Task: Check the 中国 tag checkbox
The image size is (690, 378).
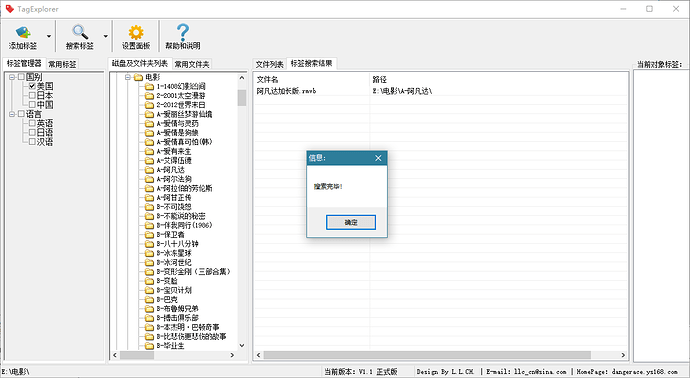Action: [x=32, y=105]
